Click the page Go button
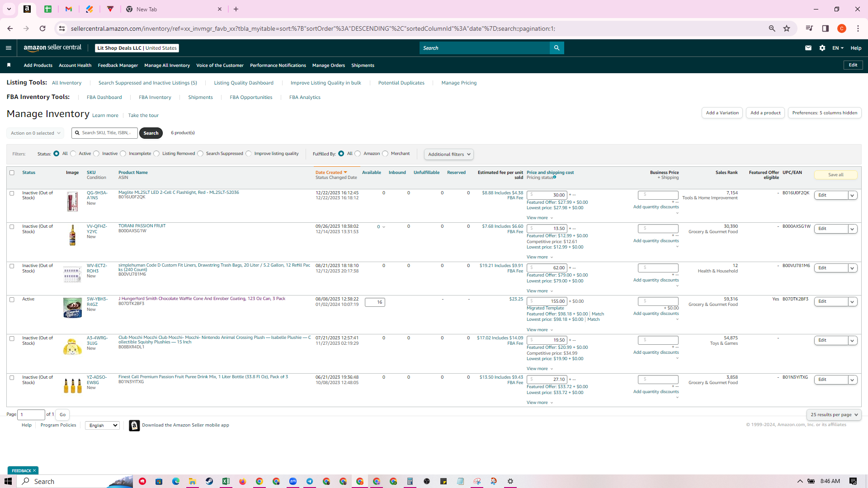Image resolution: width=868 pixels, height=488 pixels. coord(62,415)
